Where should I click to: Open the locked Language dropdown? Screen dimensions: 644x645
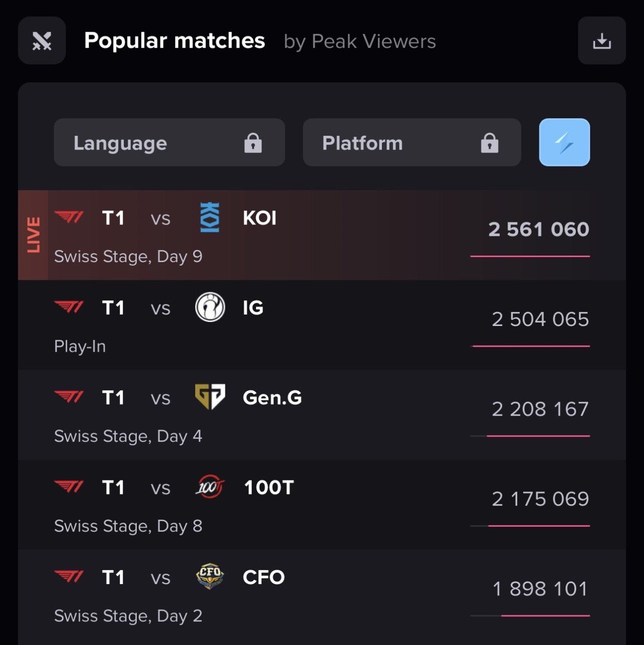169,143
